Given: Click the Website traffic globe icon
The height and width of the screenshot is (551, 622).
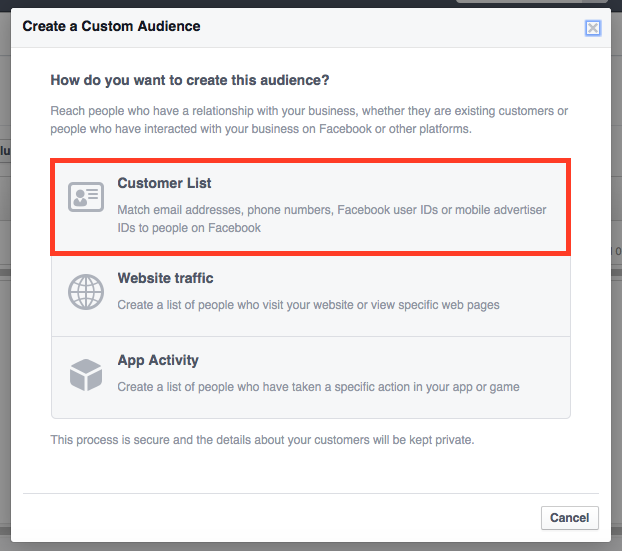Looking at the screenshot, I should 85,292.
